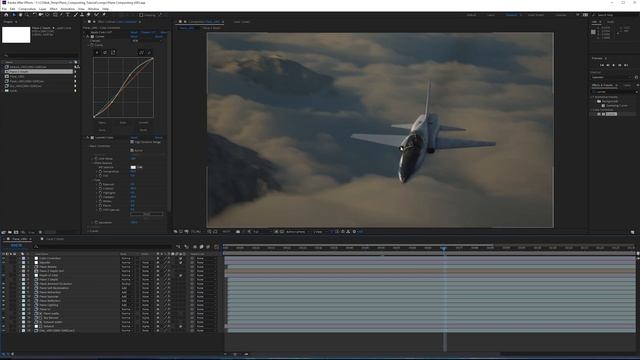The image size is (640, 360).
Task: Toggle visibility of Vignette layer
Action: 4,262
